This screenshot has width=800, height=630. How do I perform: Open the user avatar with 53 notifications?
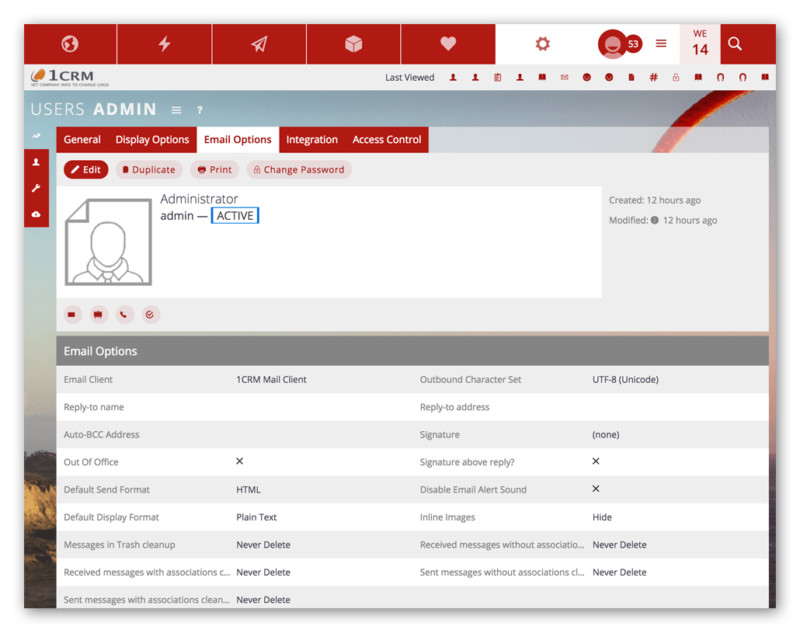(x=613, y=44)
